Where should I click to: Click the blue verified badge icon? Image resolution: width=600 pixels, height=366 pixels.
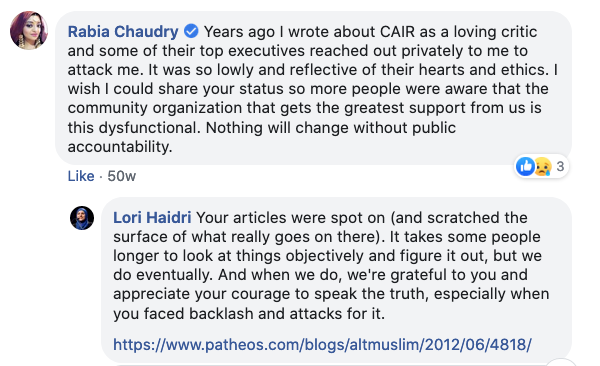click(191, 31)
